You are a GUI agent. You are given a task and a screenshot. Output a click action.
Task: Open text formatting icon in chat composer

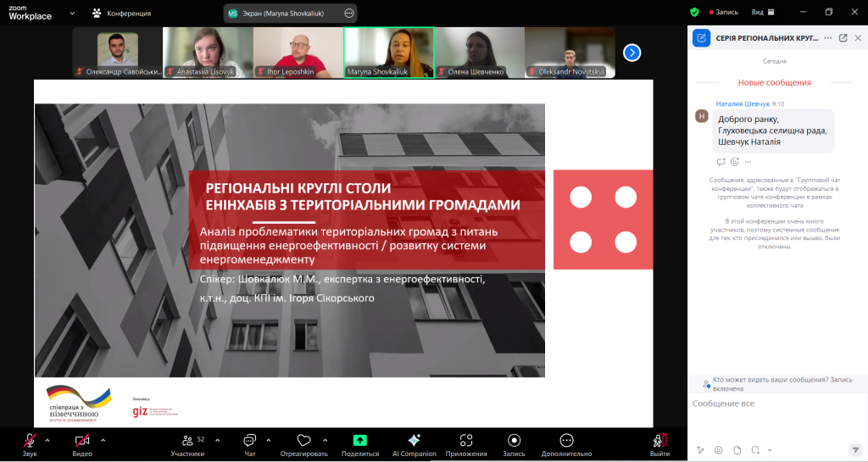(700, 450)
